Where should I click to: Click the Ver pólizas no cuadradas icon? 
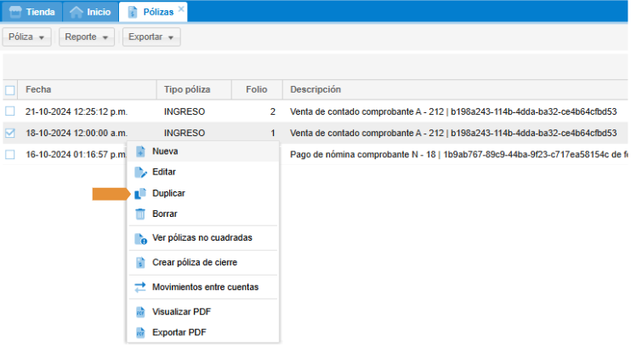141,238
